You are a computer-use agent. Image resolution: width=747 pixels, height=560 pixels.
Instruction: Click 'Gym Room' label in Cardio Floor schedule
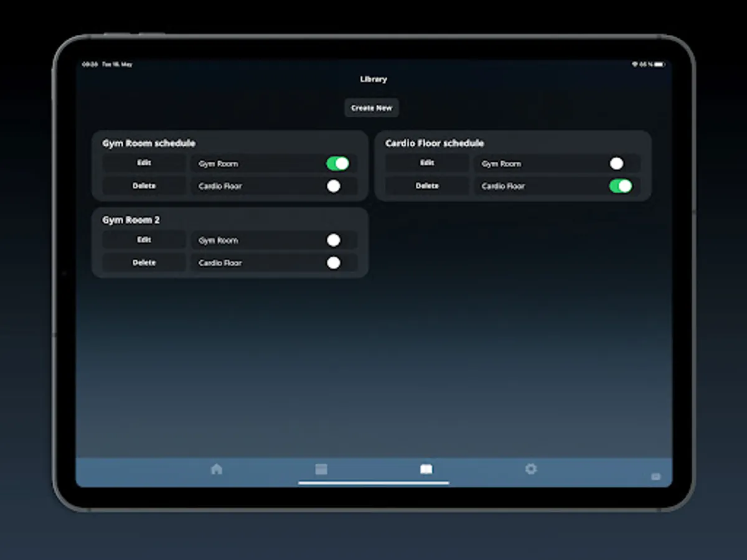(502, 164)
